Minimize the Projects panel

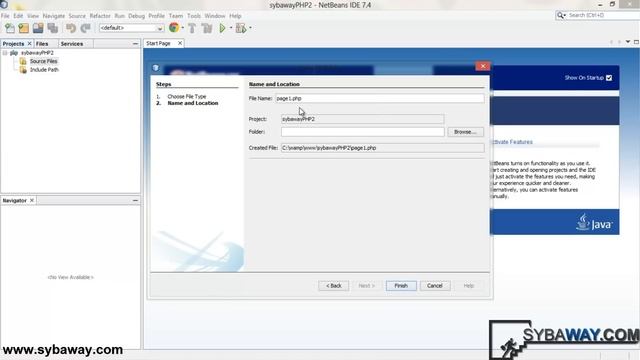(135, 44)
